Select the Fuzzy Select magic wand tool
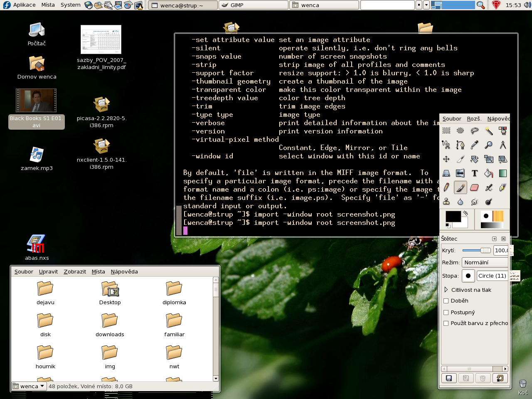This screenshot has width=532, height=399. point(489,131)
